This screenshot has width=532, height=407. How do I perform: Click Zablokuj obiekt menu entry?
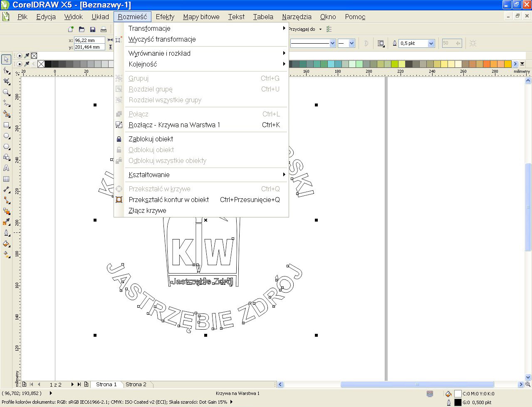151,139
